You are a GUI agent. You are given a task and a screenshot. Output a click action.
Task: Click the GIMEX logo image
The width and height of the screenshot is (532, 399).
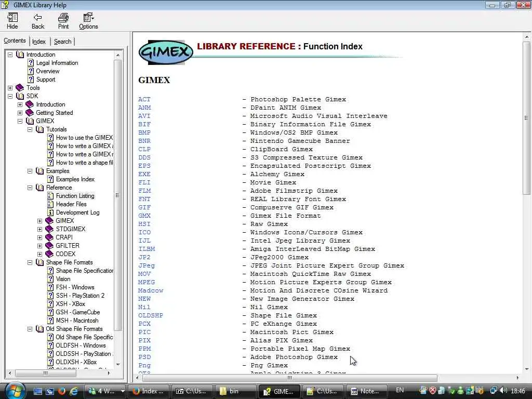166,52
